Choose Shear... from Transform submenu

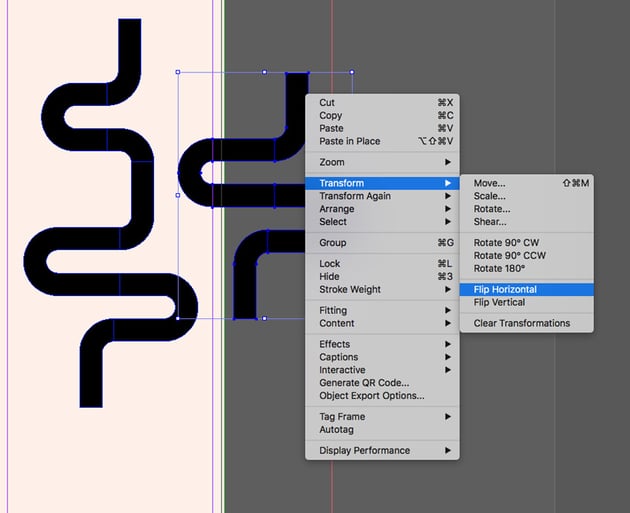[x=490, y=222]
